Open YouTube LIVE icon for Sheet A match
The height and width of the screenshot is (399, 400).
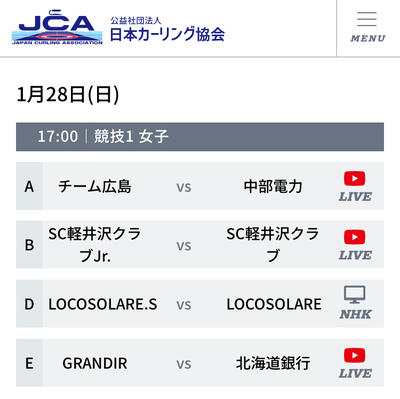click(355, 186)
